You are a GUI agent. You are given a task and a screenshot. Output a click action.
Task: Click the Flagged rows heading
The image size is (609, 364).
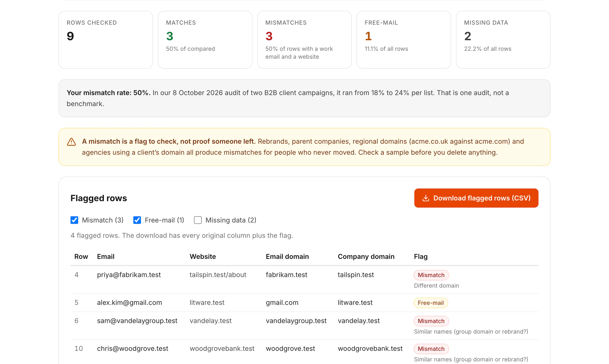(x=99, y=198)
